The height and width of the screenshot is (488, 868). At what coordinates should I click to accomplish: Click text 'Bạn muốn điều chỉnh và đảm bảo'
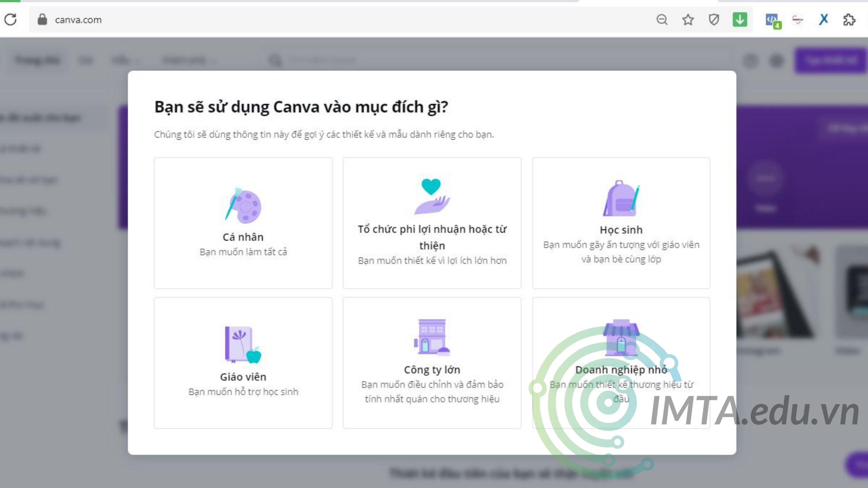tap(432, 385)
